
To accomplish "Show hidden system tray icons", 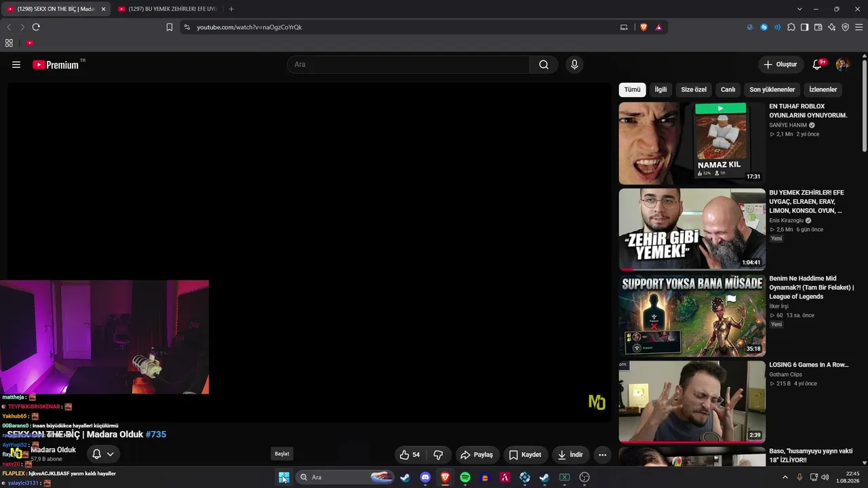I will tap(785, 477).
